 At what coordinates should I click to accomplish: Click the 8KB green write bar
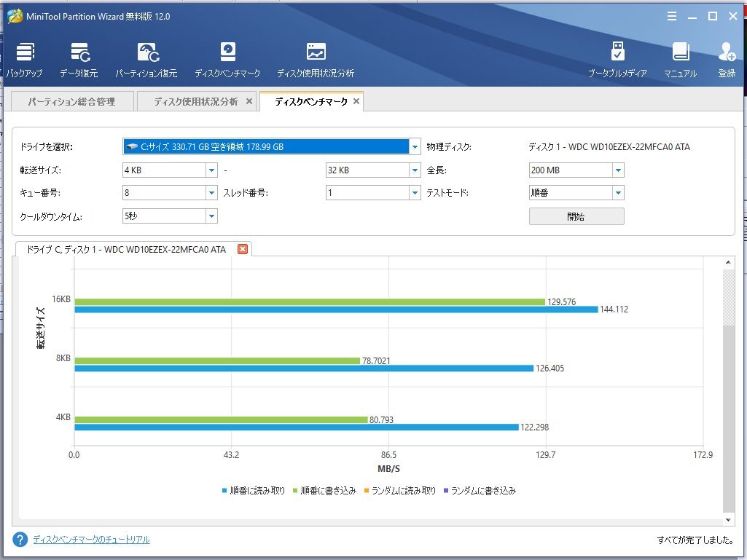[x=217, y=361]
